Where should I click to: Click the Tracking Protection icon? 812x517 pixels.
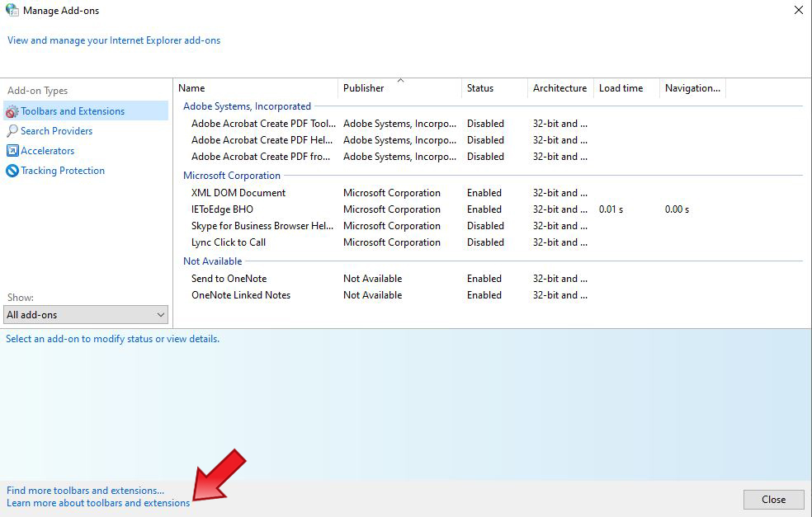pos(12,171)
